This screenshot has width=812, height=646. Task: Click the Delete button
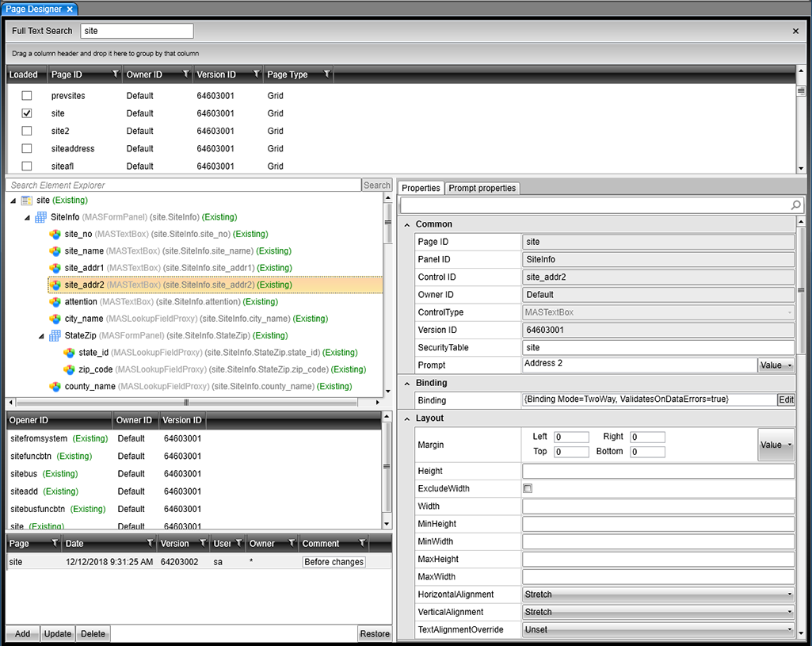pyautogui.click(x=93, y=633)
